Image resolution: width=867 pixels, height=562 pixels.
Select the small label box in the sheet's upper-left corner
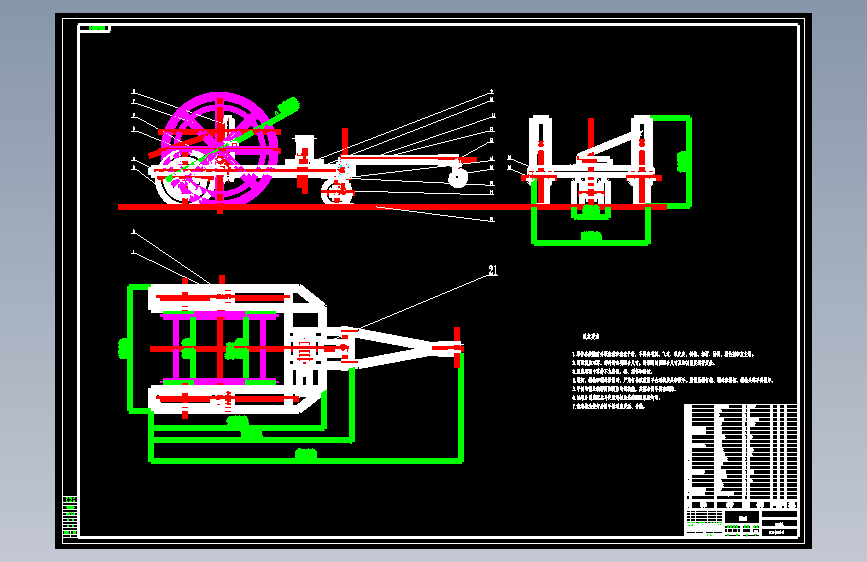tap(95, 28)
